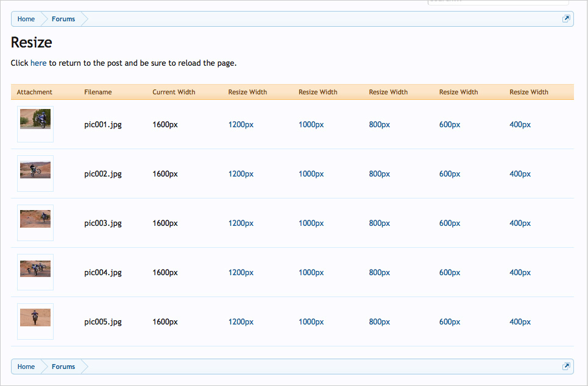Go to Home in the bottom breadcrumb
This screenshot has height=386, width=588.
tap(26, 367)
